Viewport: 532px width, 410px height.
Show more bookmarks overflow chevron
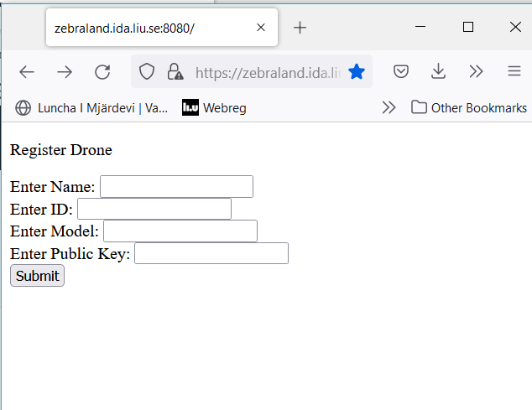click(x=389, y=107)
